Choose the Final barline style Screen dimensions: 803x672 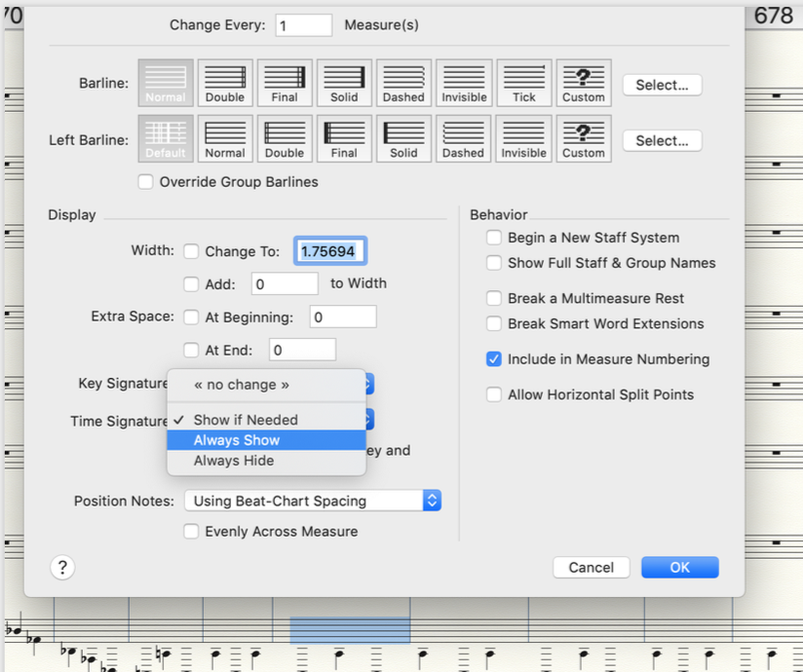coord(285,83)
